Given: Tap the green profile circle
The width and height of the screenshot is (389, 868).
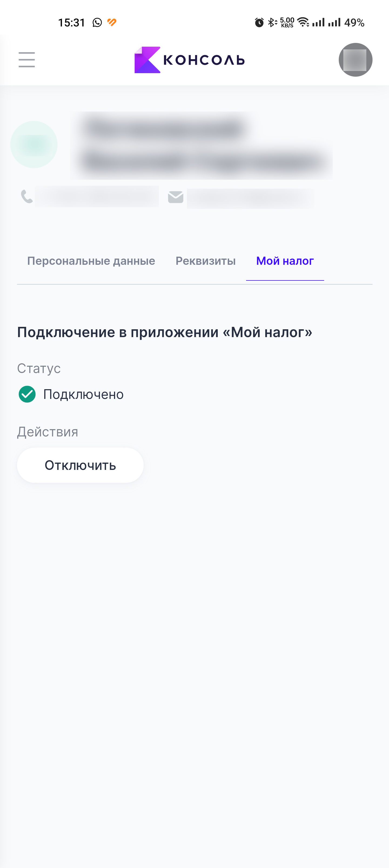Looking at the screenshot, I should click(34, 145).
